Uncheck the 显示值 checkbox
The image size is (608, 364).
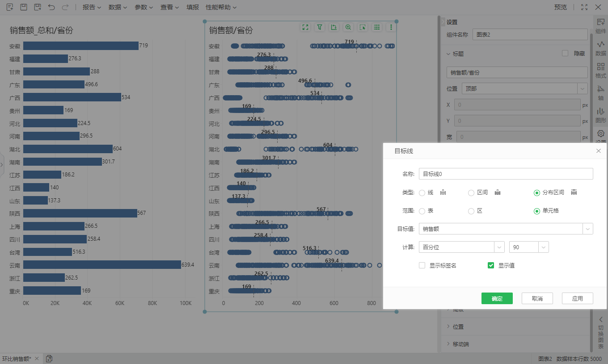click(491, 265)
